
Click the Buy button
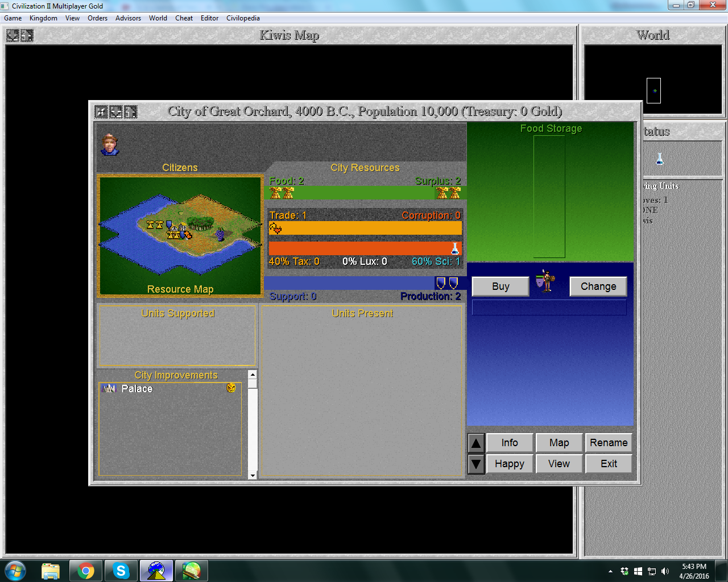pyautogui.click(x=500, y=286)
